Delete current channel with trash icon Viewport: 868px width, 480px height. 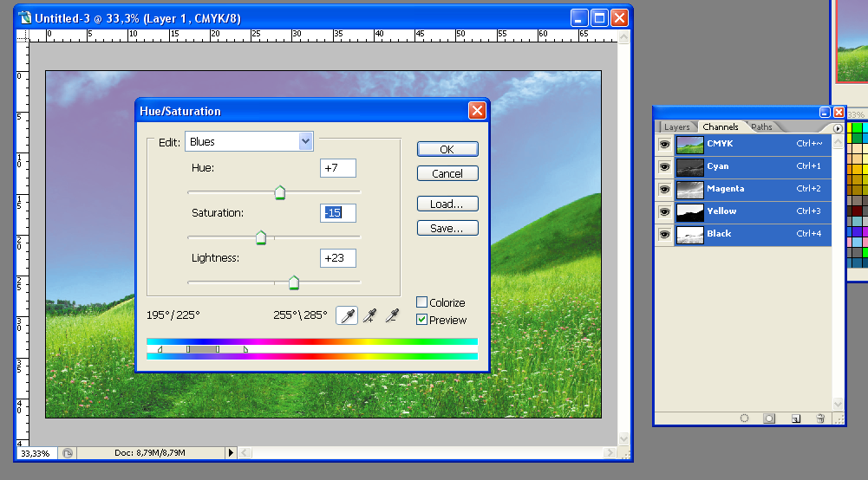click(x=820, y=418)
